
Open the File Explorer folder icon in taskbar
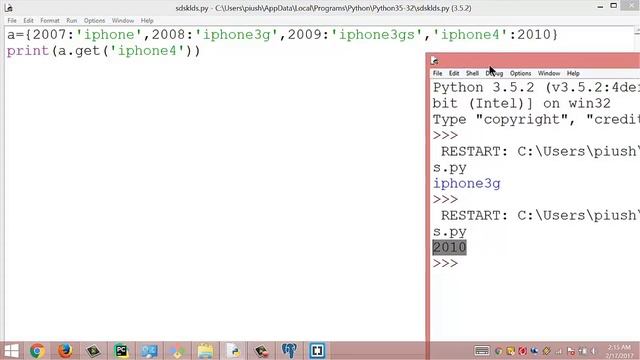[x=205, y=351]
